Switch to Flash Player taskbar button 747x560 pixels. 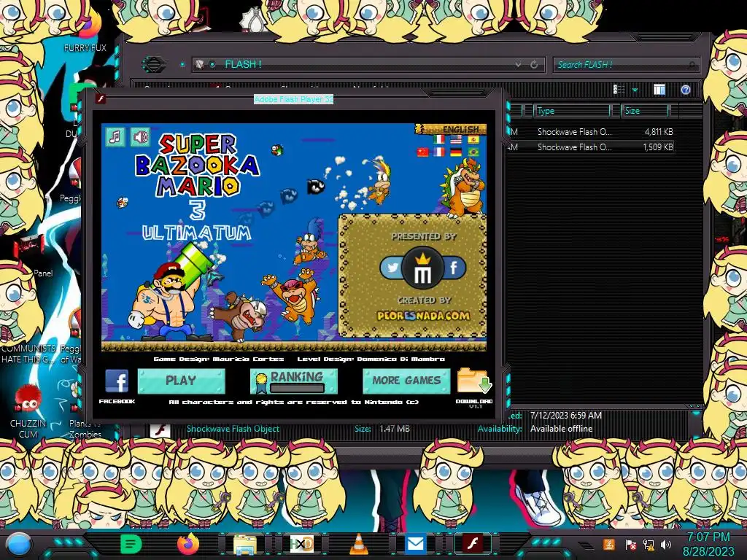(472, 543)
